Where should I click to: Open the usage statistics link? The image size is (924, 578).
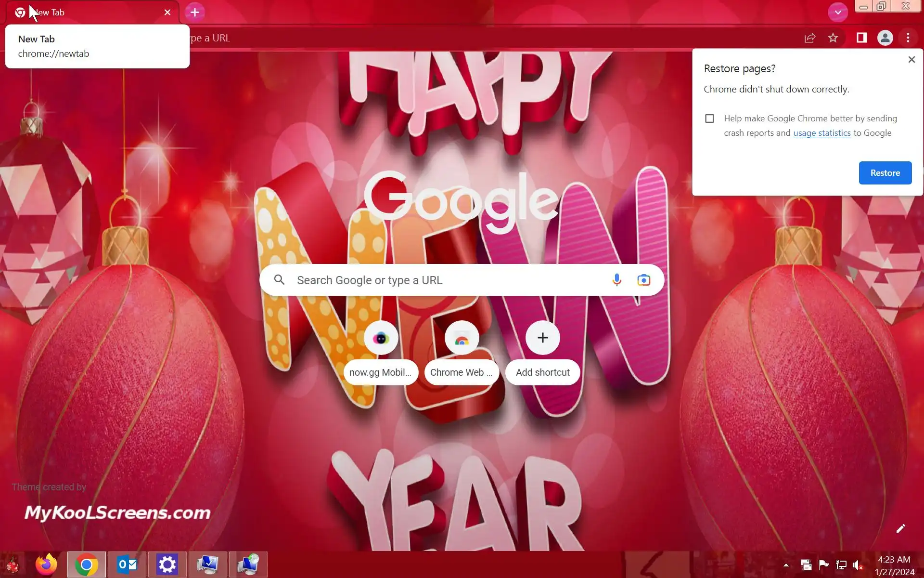[x=821, y=133]
